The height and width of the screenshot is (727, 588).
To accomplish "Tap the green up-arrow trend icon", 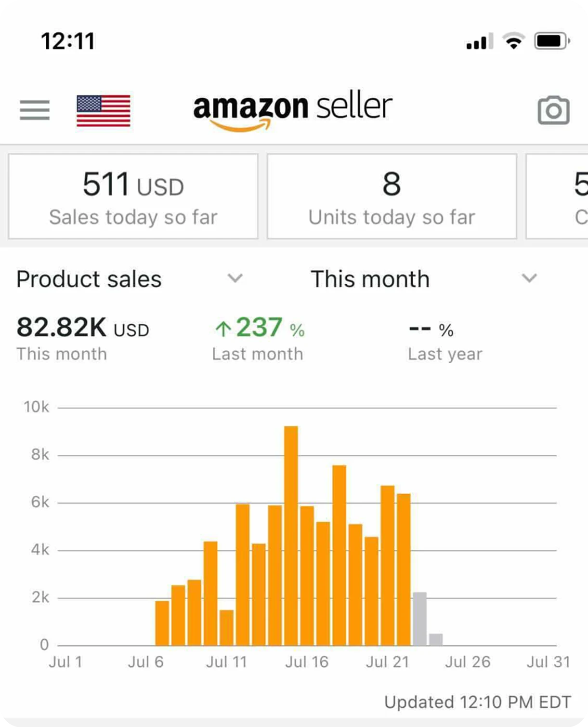I will coord(222,329).
